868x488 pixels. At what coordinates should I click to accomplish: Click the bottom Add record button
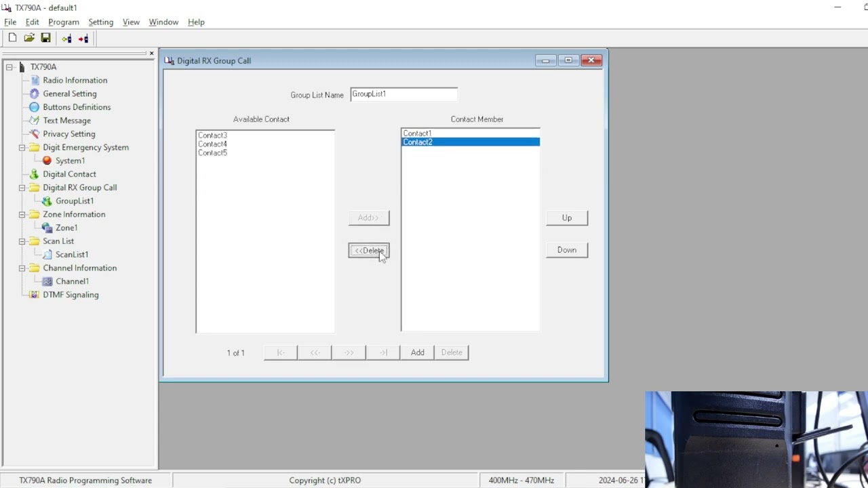pyautogui.click(x=418, y=352)
